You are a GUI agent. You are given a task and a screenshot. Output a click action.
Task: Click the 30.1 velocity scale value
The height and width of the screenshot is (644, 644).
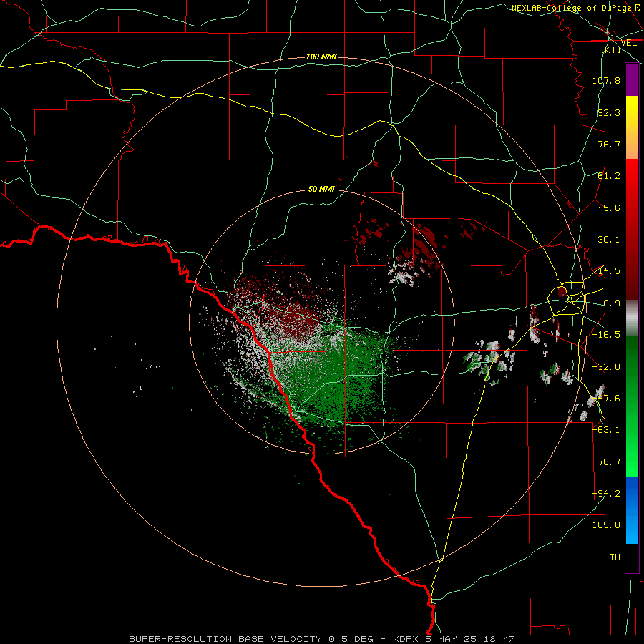click(609, 240)
